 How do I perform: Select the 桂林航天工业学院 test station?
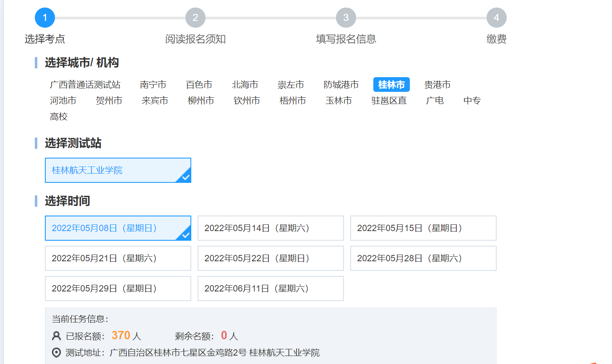118,170
